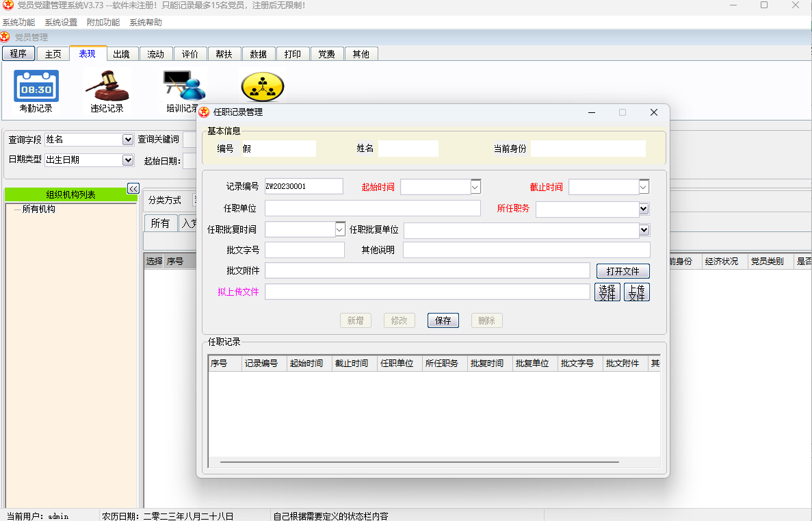The width and height of the screenshot is (812, 521).
Task: Switch to the 党费 tab
Action: click(x=326, y=54)
